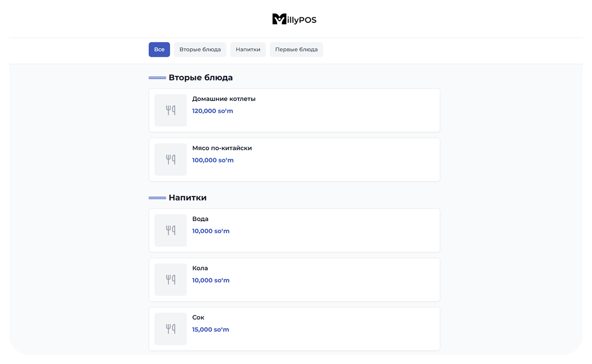The image size is (592, 364).
Task: Click the MillyPOS logo
Action: tap(294, 19)
